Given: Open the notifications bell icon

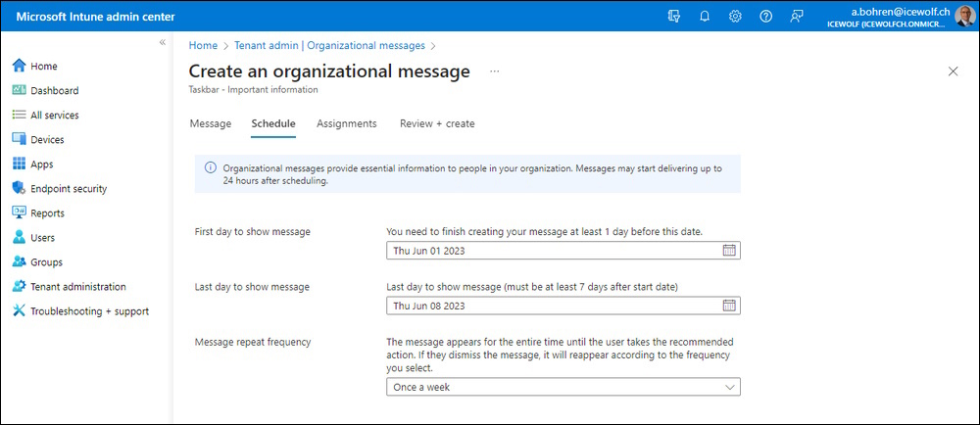Looking at the screenshot, I should 705,17.
